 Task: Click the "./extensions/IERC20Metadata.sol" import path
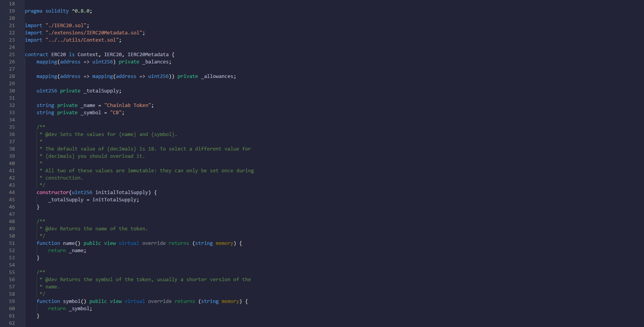pyautogui.click(x=95, y=33)
